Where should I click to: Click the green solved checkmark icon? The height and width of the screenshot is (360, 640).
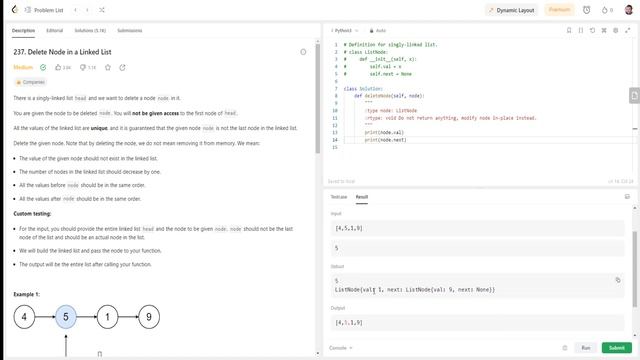(x=43, y=67)
